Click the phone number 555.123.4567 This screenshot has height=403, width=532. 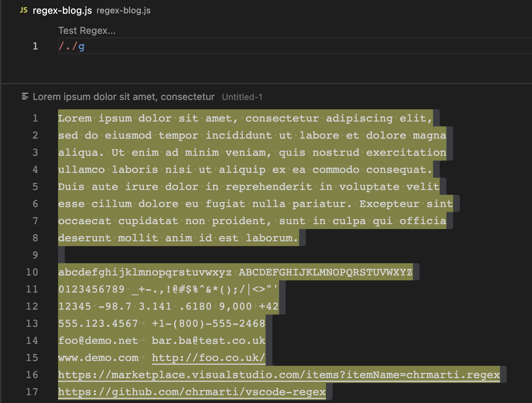[97, 323]
